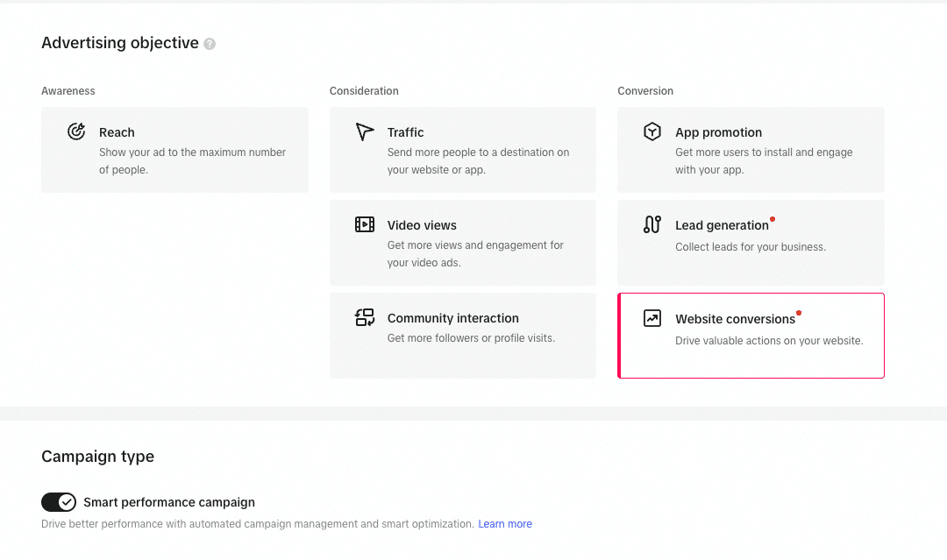
Task: Click the App promotion hexagon icon
Action: pyautogui.click(x=652, y=131)
